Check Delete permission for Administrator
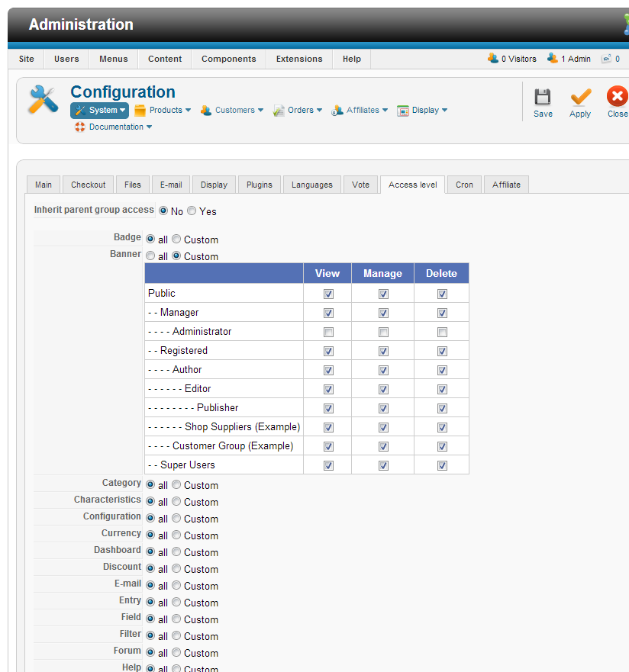Screen dimensions: 629x672 442,332
